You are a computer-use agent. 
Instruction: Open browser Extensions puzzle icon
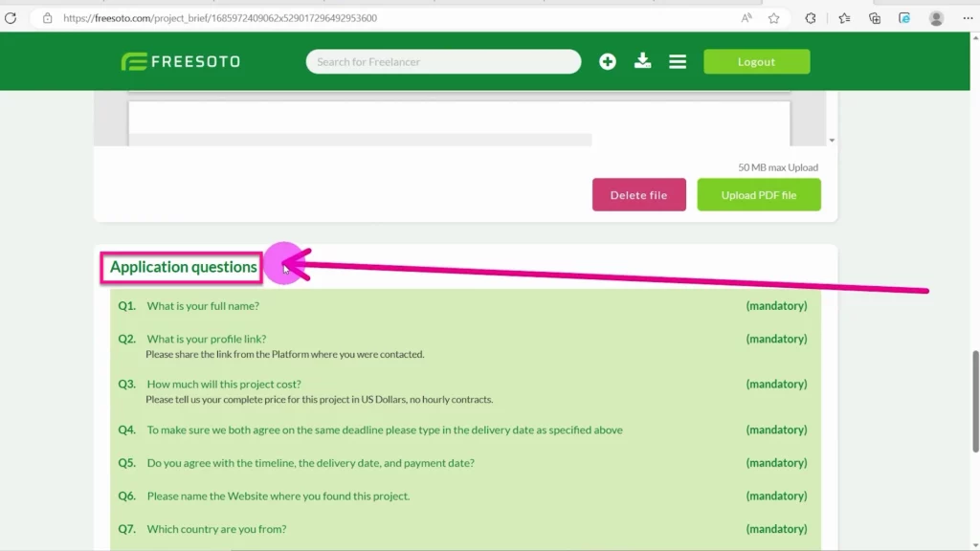(x=811, y=18)
